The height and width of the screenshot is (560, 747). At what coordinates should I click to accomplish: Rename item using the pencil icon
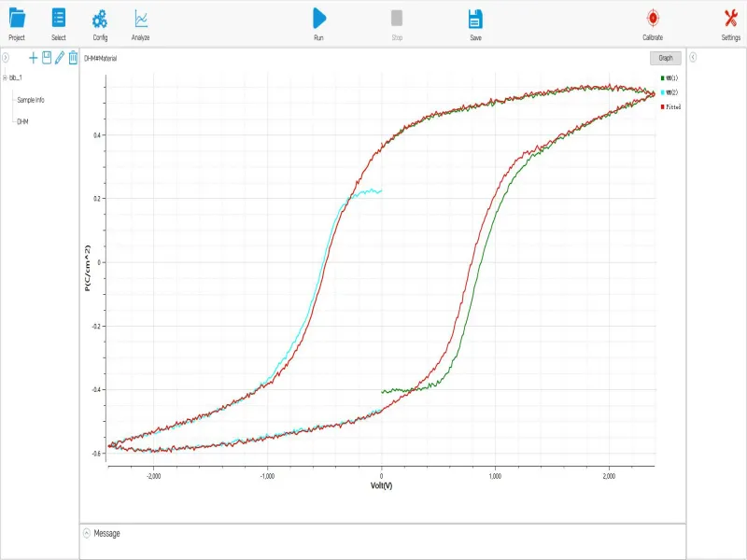pos(60,58)
